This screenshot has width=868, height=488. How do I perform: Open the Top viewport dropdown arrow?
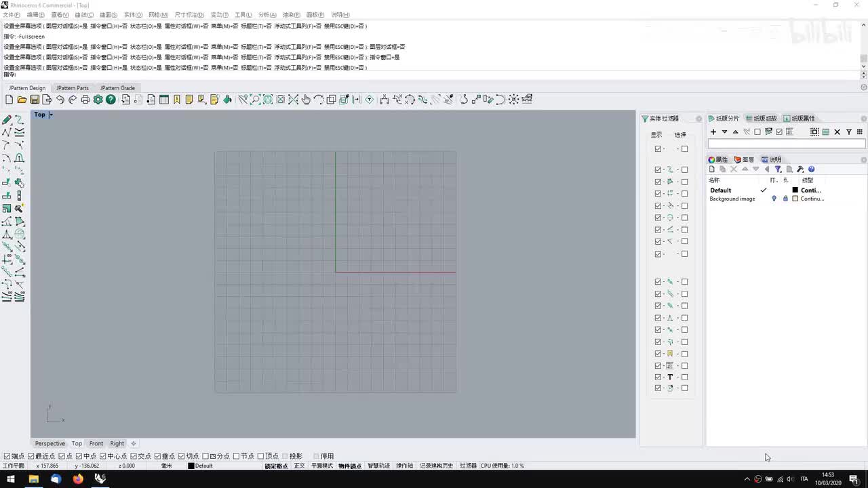click(x=51, y=115)
